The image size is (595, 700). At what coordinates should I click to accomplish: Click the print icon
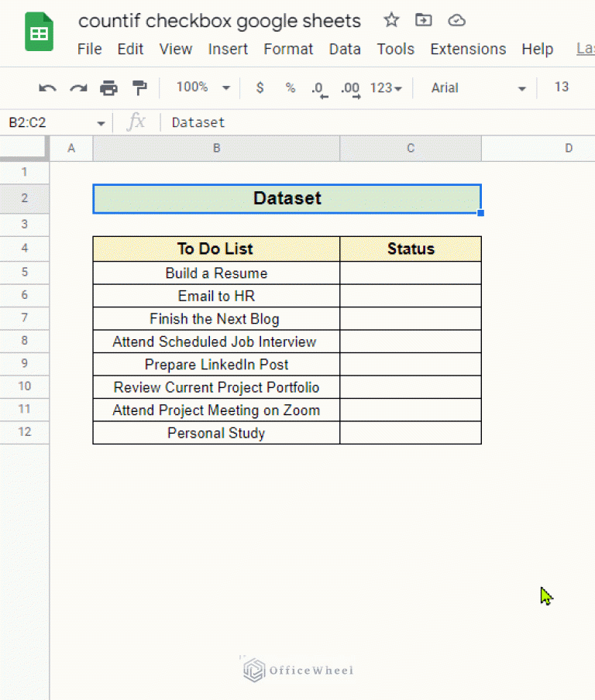click(108, 88)
